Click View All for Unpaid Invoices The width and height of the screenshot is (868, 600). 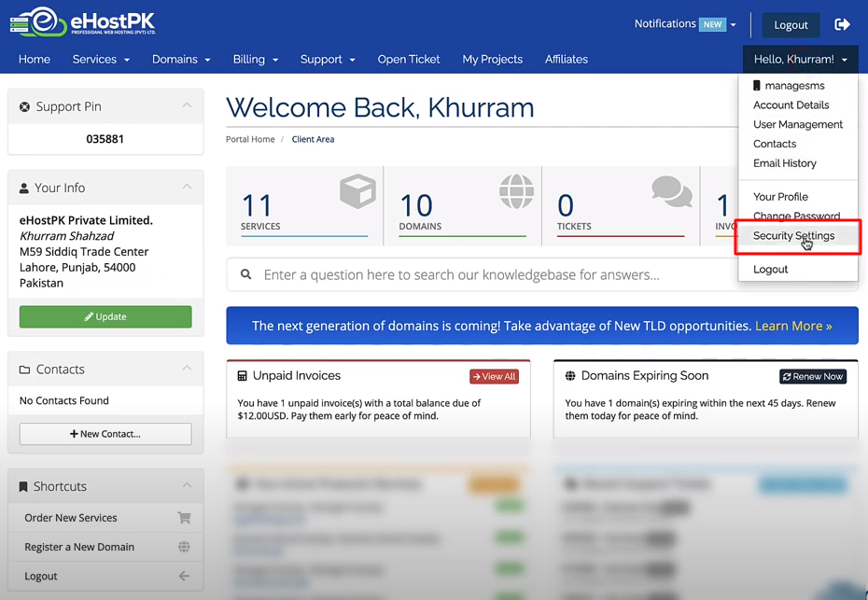tap(494, 376)
